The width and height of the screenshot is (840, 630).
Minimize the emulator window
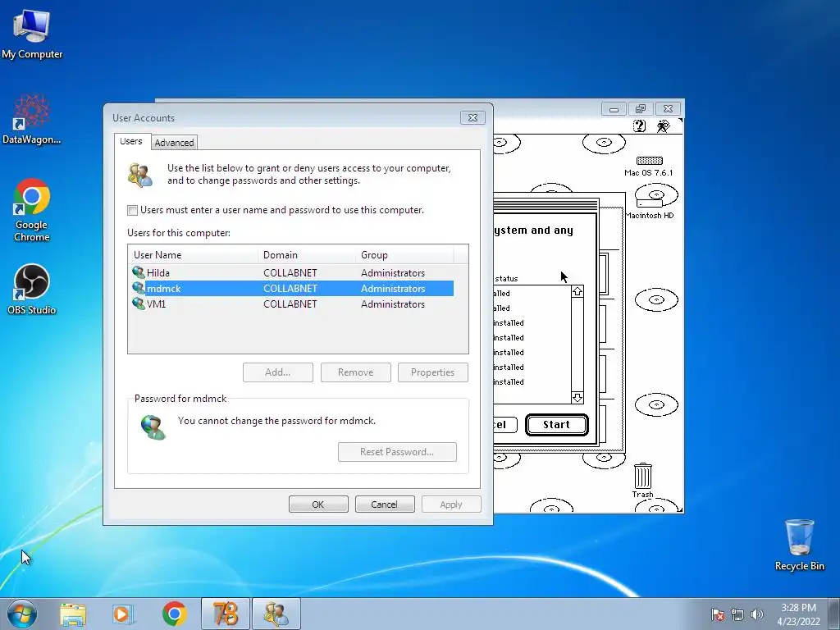coord(614,109)
